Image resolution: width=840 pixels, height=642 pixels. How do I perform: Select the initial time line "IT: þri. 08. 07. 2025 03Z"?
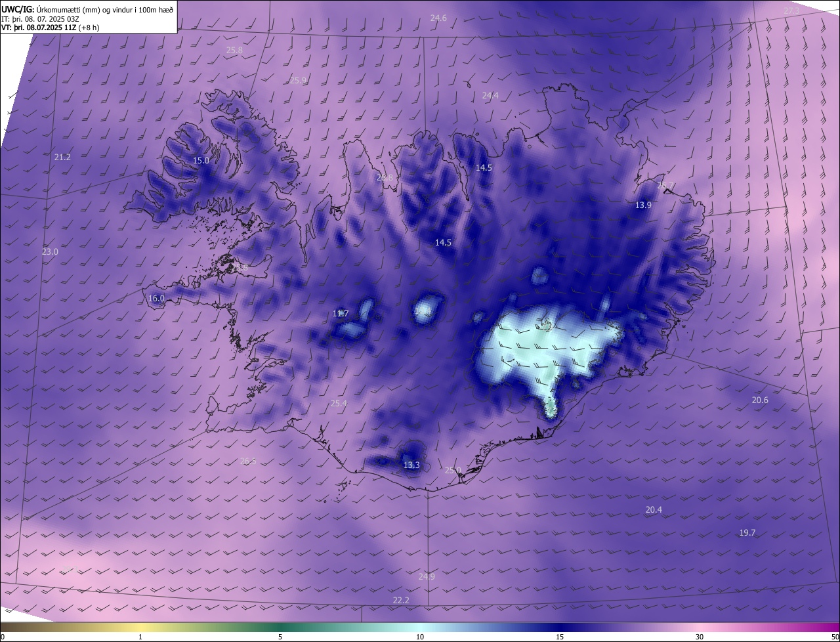point(39,19)
